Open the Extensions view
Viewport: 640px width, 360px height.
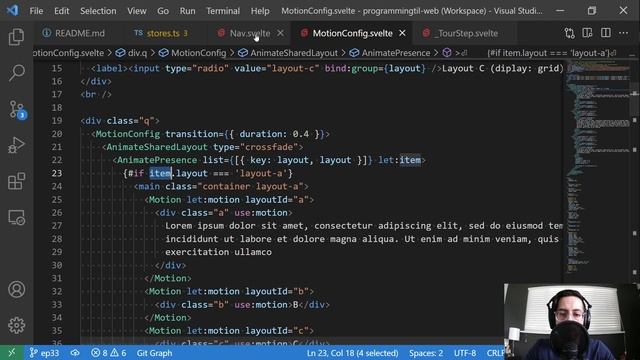(16, 181)
